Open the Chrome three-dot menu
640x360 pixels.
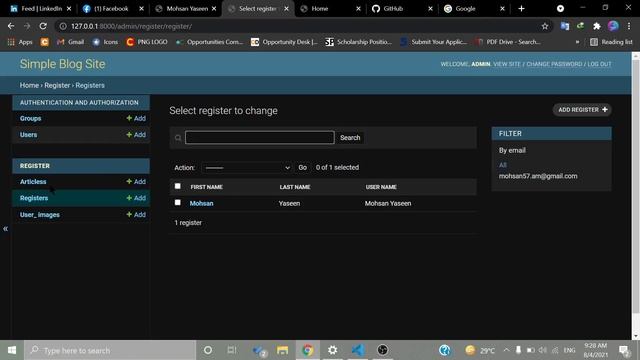coord(629,26)
